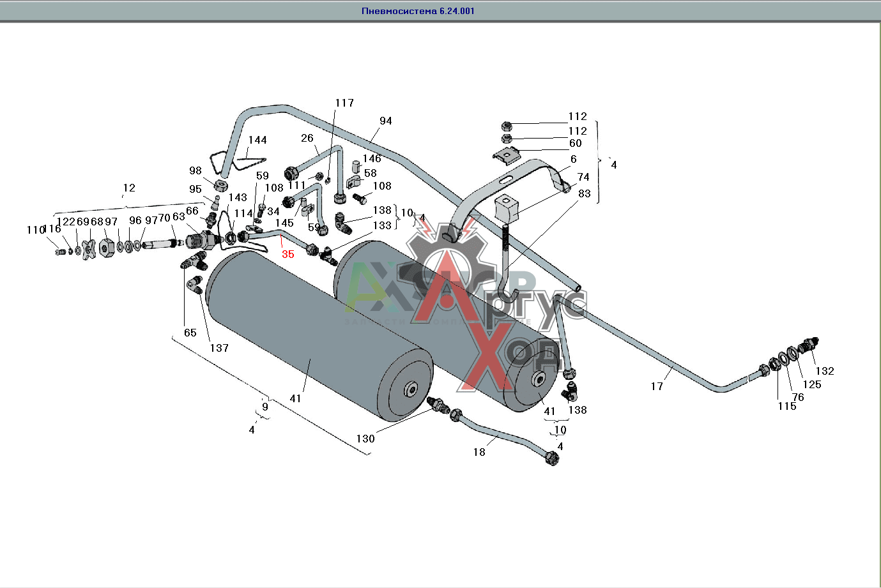Click the hex nut drawing for part 98
This screenshot has height=588, width=881.
(x=220, y=186)
